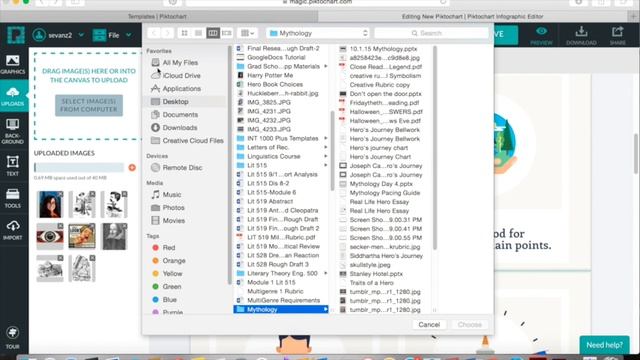Image resolution: width=640 pixels, height=360 pixels.
Task: Click the red add-storage plus icon
Action: tap(132, 167)
